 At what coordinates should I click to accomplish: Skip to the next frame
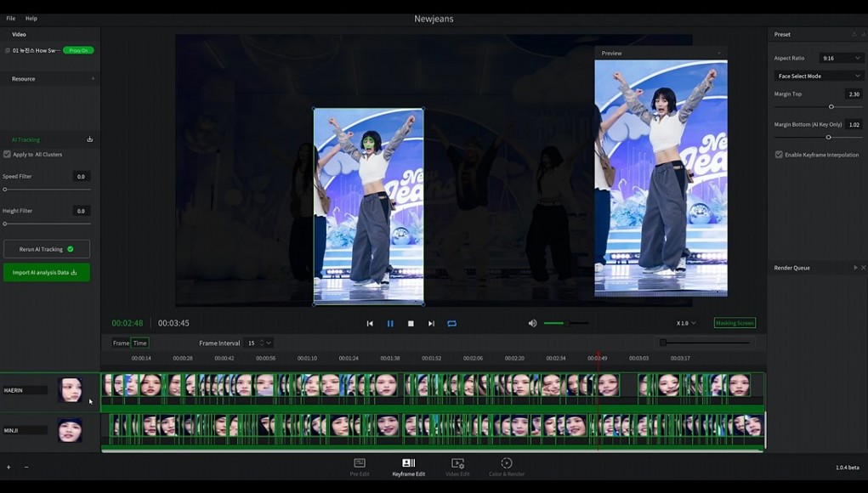pyautogui.click(x=431, y=324)
